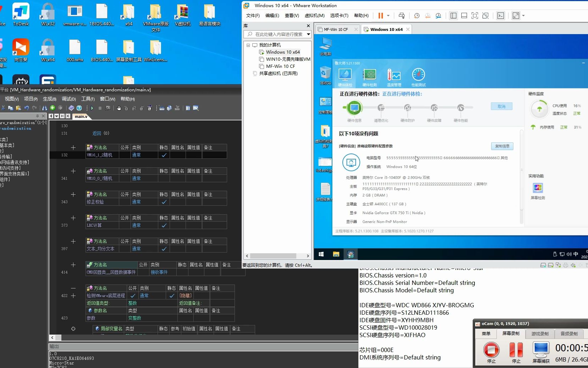Toggle the checkbox on 检测VMware底层进程 row
This screenshot has width=588, height=368.
[133, 296]
